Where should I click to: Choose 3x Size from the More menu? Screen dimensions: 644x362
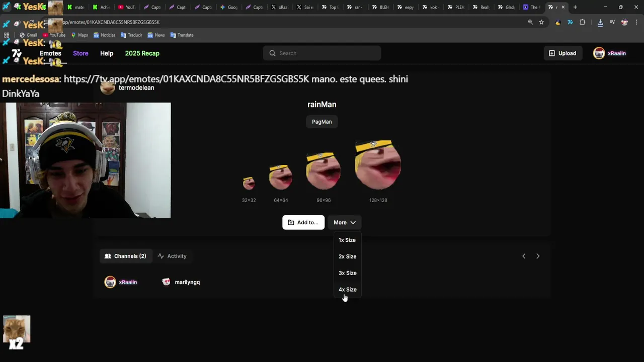[x=347, y=273]
